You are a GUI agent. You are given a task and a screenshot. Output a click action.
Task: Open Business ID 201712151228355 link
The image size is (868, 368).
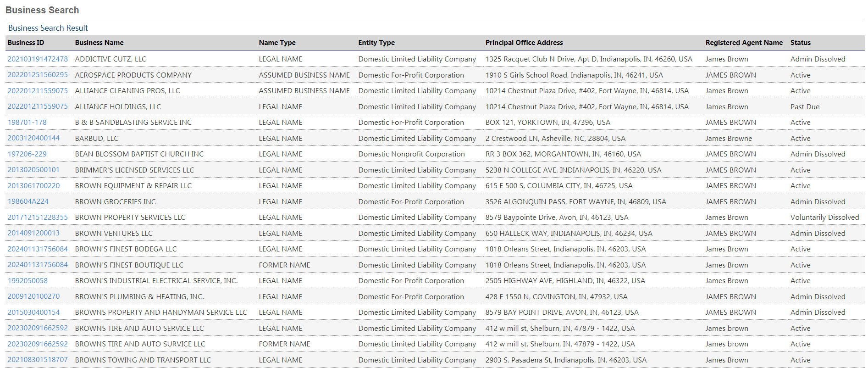tap(38, 217)
